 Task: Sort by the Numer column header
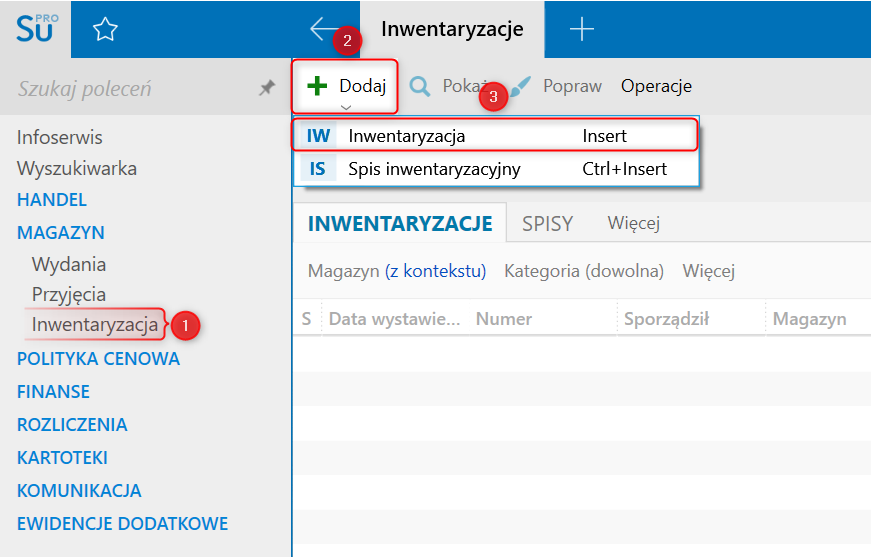tap(503, 319)
